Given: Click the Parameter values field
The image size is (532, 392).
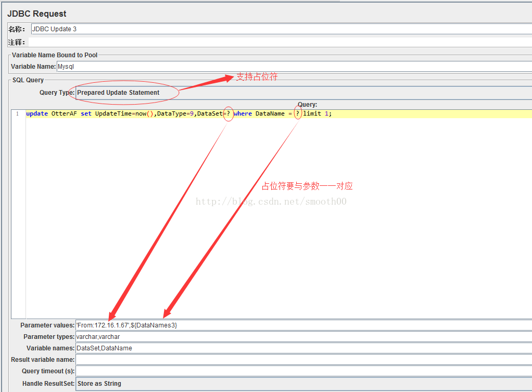Looking at the screenshot, I should coord(303,325).
